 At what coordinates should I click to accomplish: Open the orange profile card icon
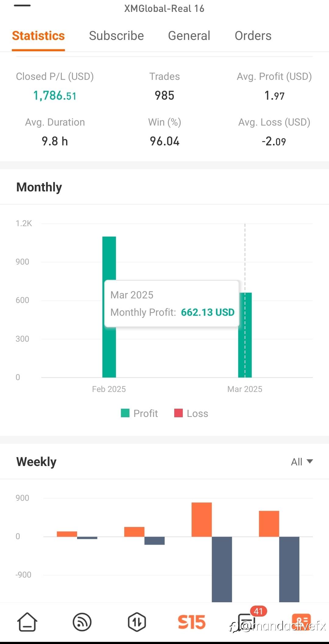(301, 621)
